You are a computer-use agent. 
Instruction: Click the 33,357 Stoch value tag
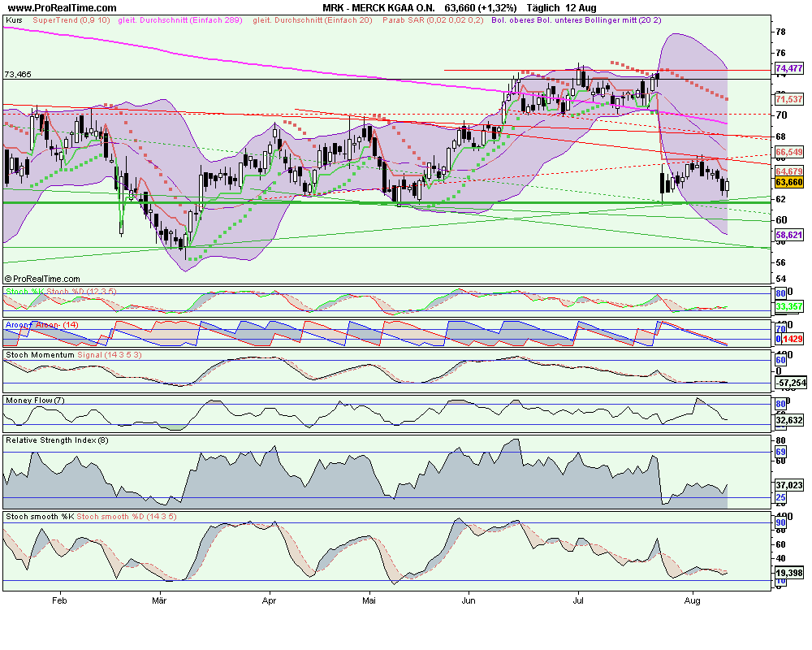point(789,306)
